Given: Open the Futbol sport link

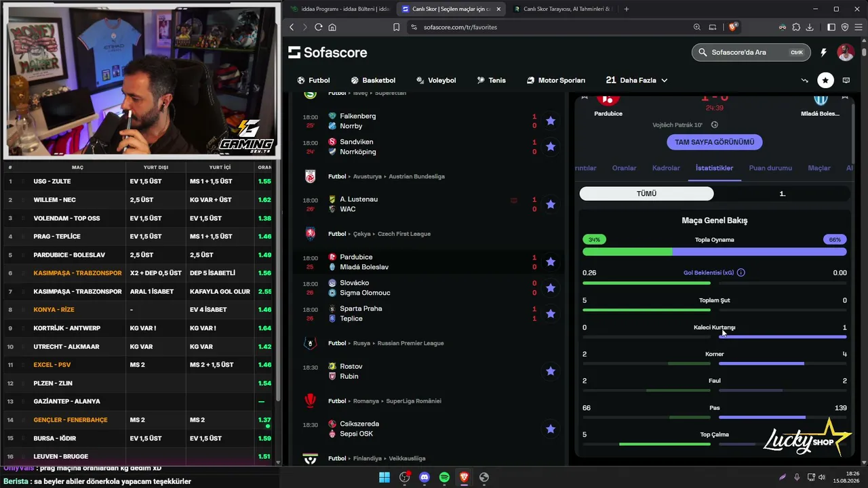Looking at the screenshot, I should 313,80.
